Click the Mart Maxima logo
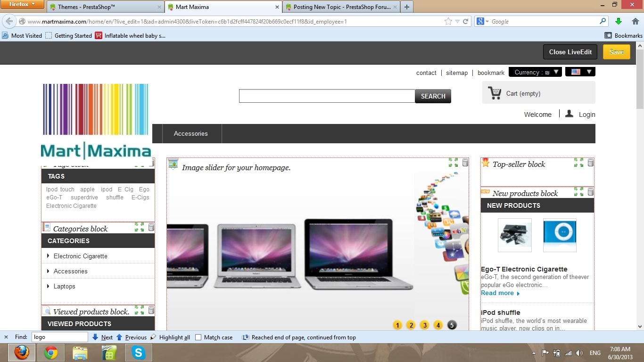644x362 pixels. (x=96, y=121)
